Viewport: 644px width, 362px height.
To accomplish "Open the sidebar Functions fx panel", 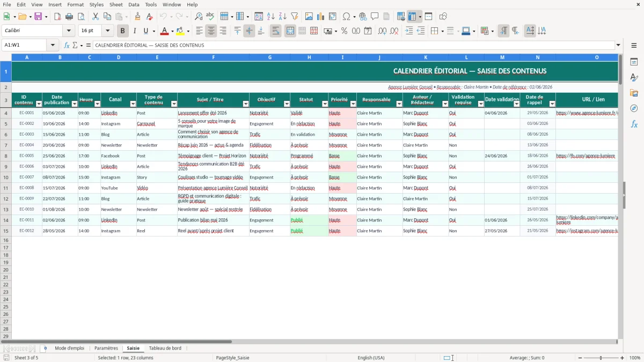I will coord(634,124).
